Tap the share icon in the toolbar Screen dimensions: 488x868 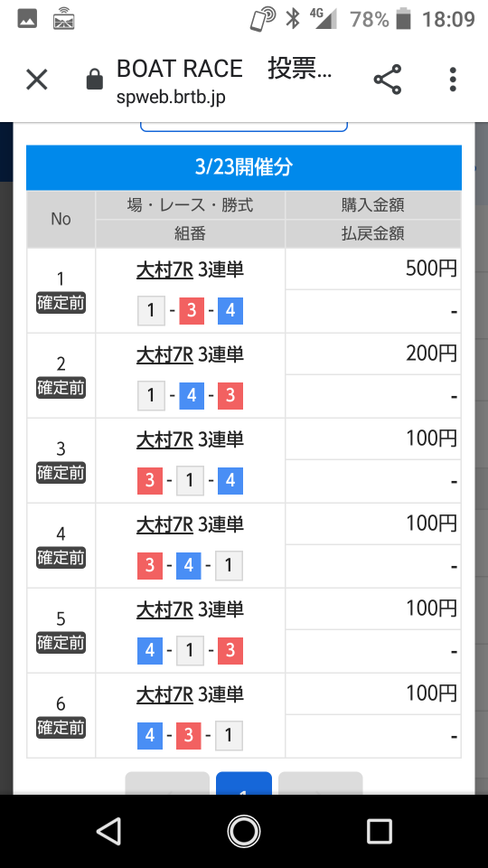[388, 80]
